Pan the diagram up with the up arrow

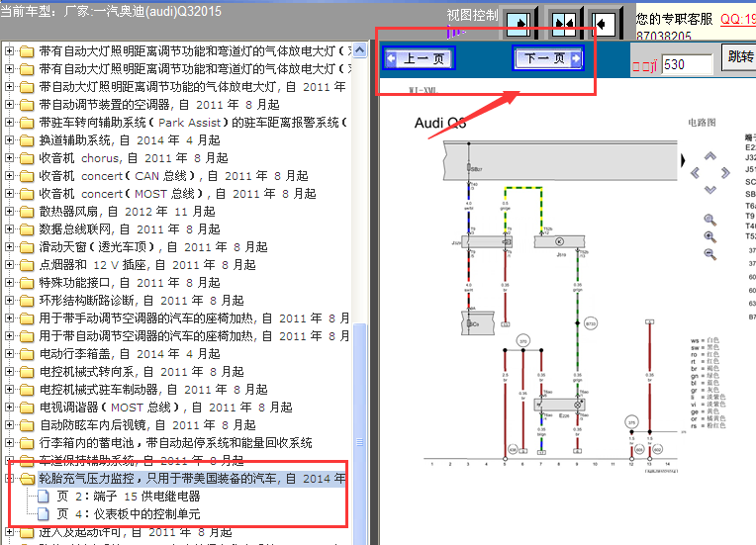(x=709, y=156)
